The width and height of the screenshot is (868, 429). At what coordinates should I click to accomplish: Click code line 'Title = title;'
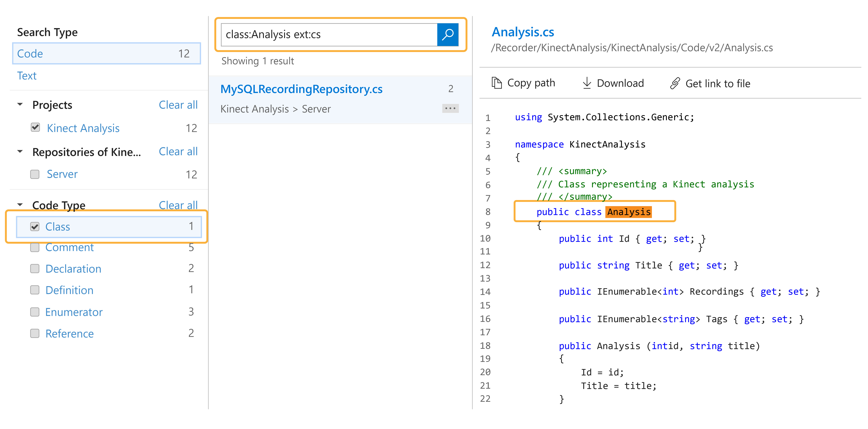click(x=619, y=386)
